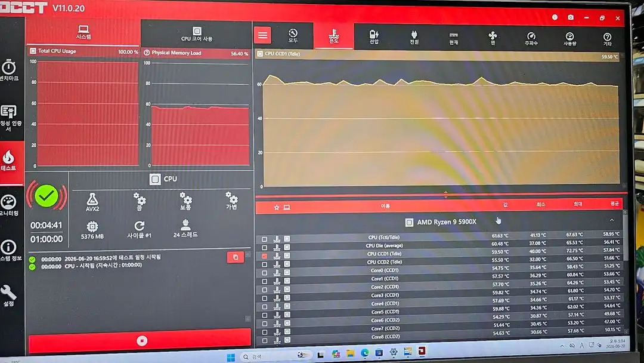Switch to the 기타 other tab

click(608, 39)
